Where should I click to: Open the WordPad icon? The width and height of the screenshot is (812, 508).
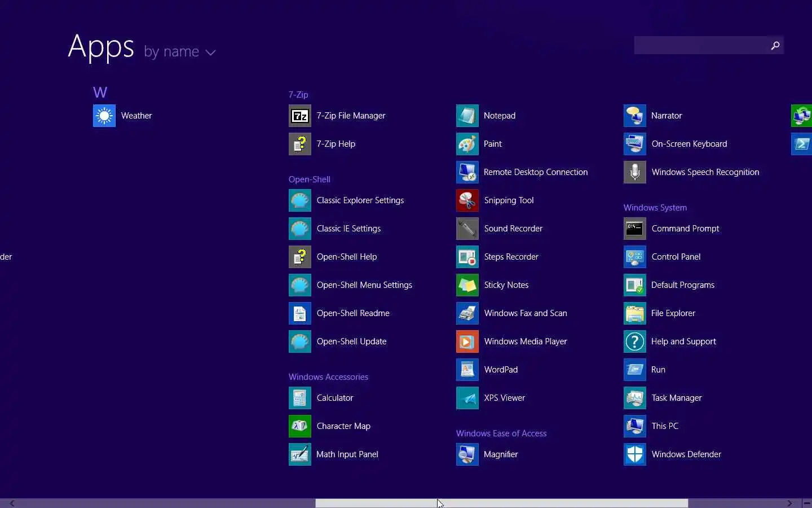point(467,370)
